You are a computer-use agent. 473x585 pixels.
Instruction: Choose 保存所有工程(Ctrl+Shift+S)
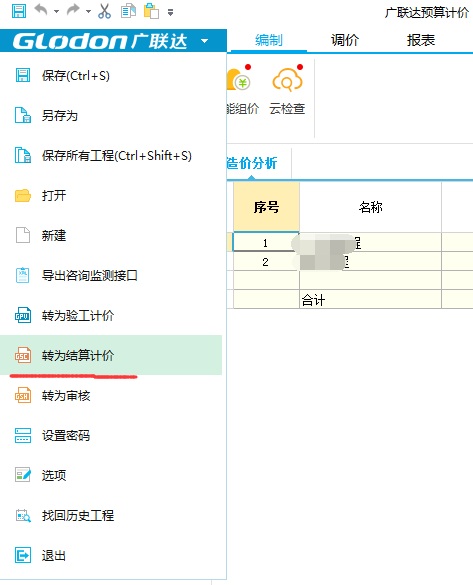111,155
